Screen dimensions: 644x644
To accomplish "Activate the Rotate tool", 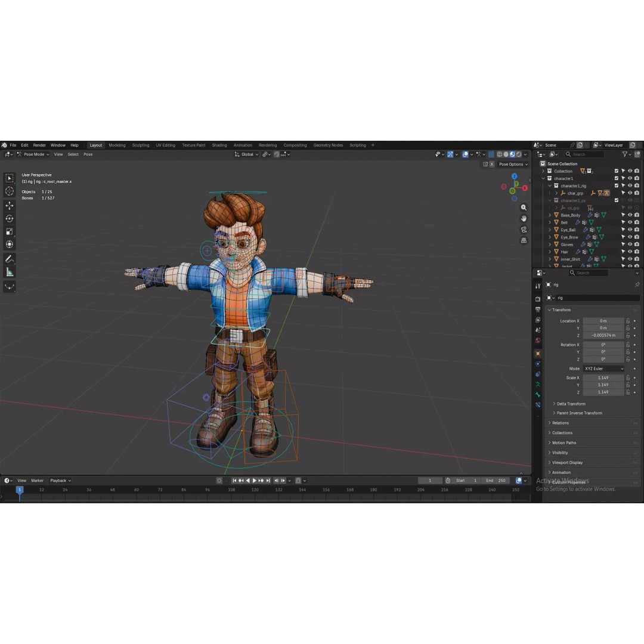I will click(x=10, y=218).
